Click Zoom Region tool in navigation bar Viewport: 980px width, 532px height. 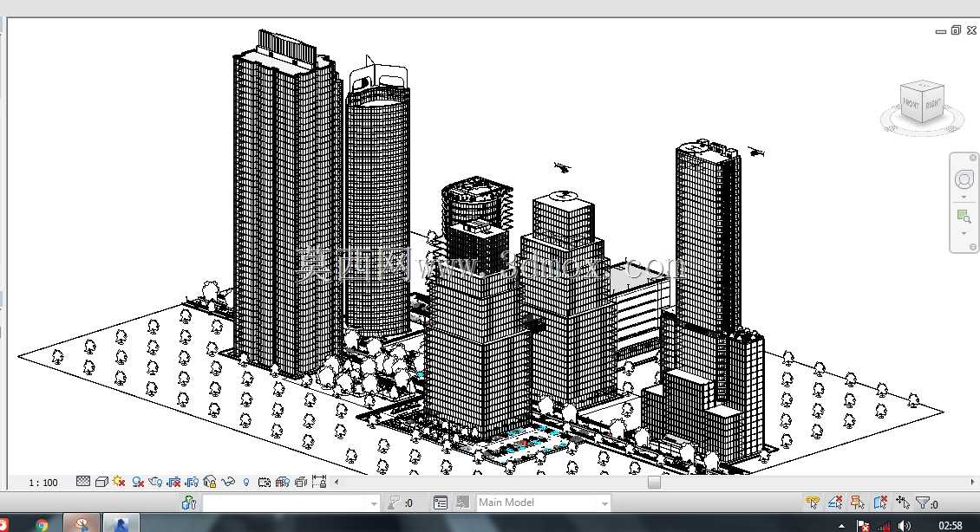(x=964, y=217)
